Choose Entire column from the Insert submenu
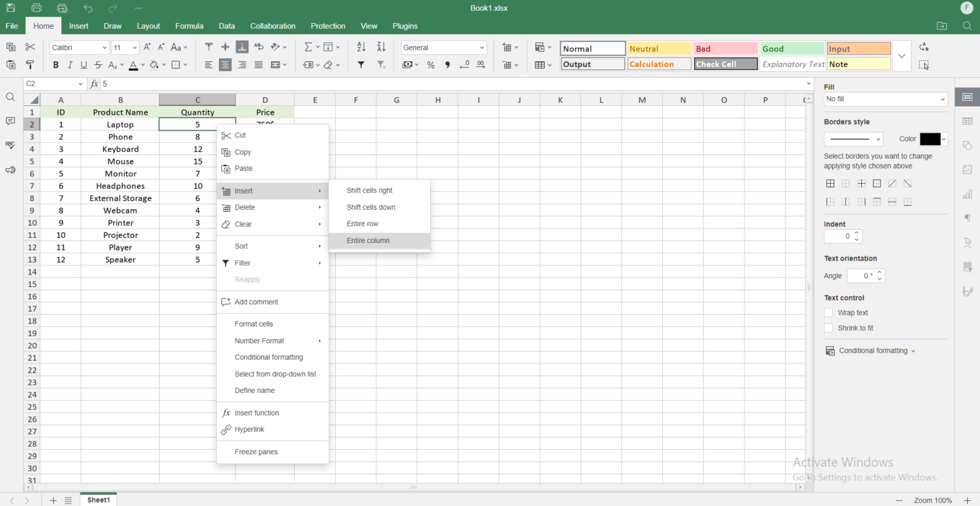This screenshot has height=506, width=980. click(368, 241)
